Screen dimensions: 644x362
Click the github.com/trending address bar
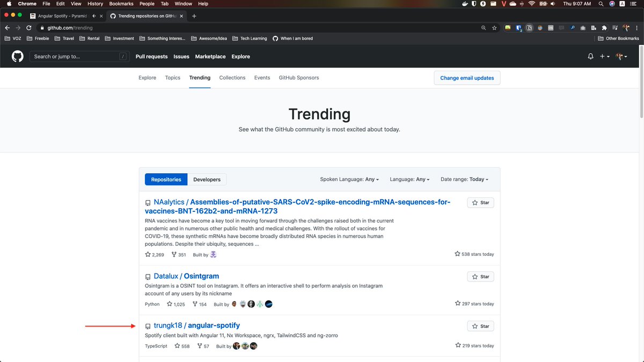coord(258,28)
